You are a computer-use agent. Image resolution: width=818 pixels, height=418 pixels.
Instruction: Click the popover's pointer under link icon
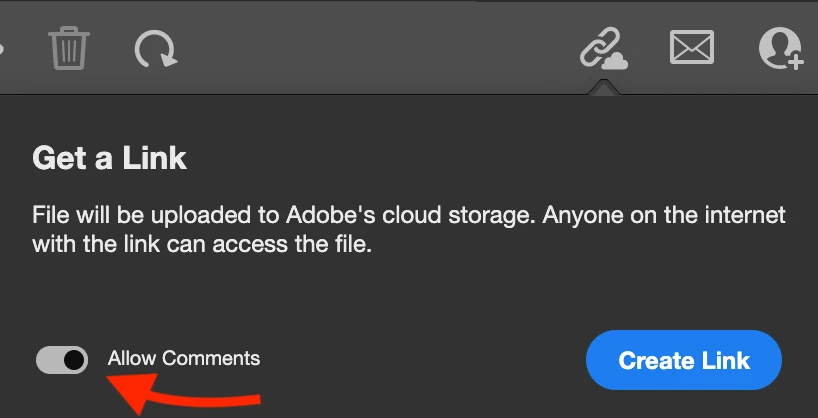603,89
